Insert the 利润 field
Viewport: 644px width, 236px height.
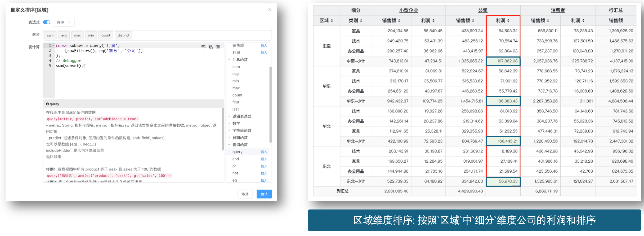click(x=264, y=53)
